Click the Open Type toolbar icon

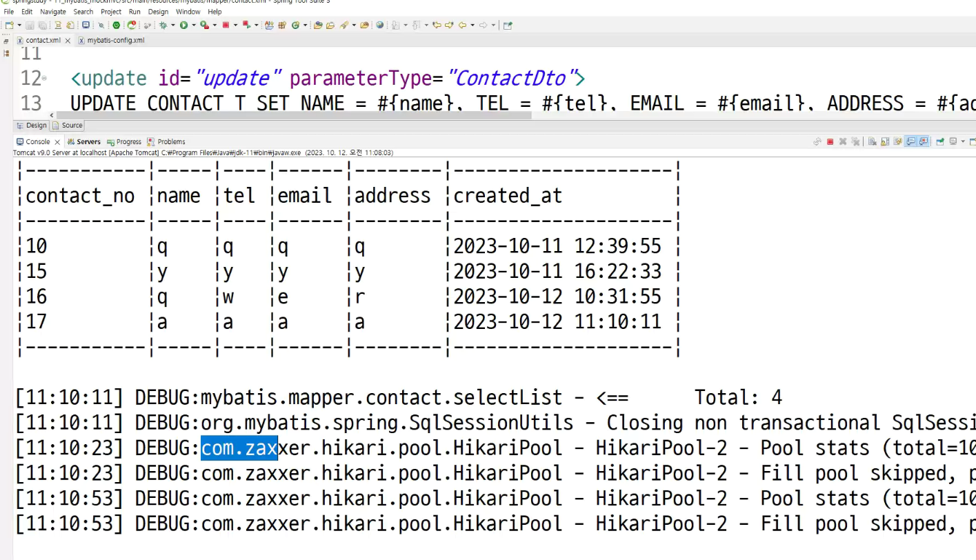[318, 25]
